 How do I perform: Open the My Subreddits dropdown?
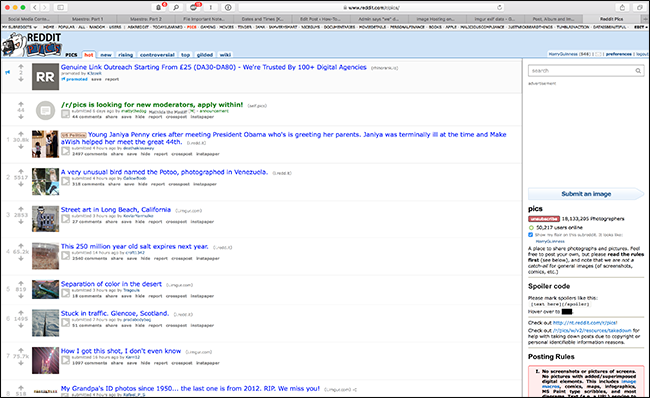20,27
